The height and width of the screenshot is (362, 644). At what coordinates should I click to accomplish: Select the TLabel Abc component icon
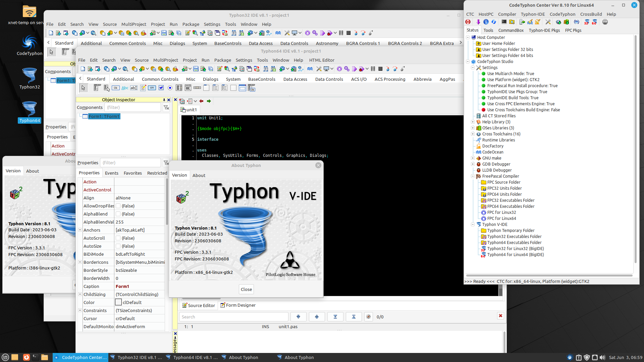pos(125,88)
